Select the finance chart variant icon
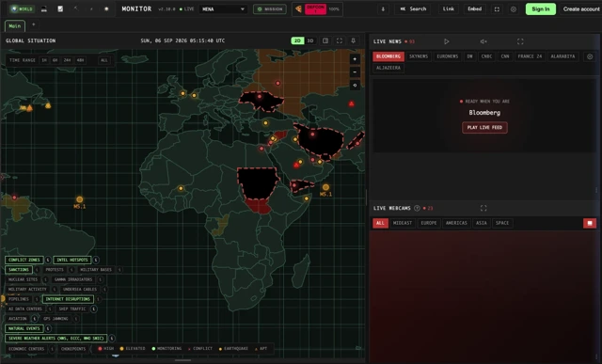 pos(60,8)
